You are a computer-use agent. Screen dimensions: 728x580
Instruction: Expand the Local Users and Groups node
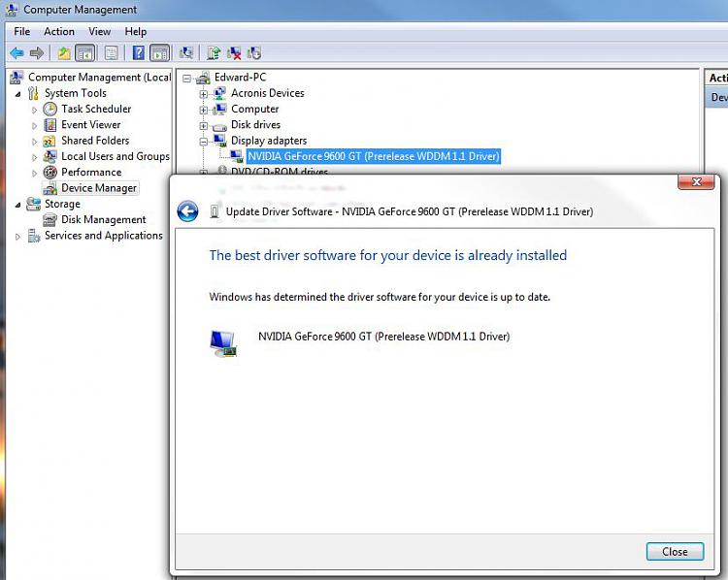pyautogui.click(x=34, y=157)
